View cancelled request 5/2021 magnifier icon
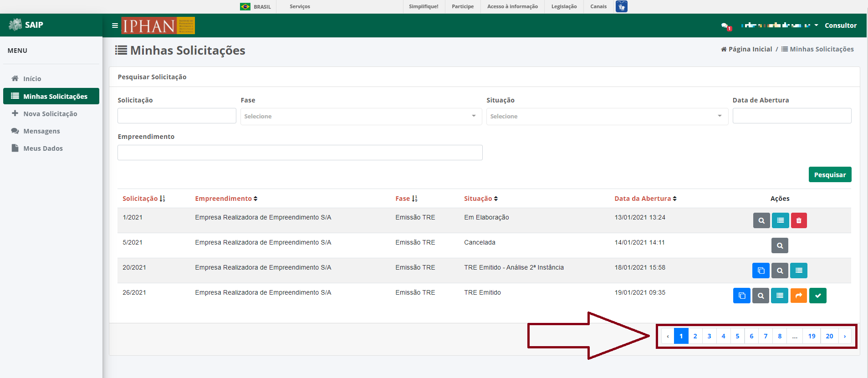 pos(780,245)
